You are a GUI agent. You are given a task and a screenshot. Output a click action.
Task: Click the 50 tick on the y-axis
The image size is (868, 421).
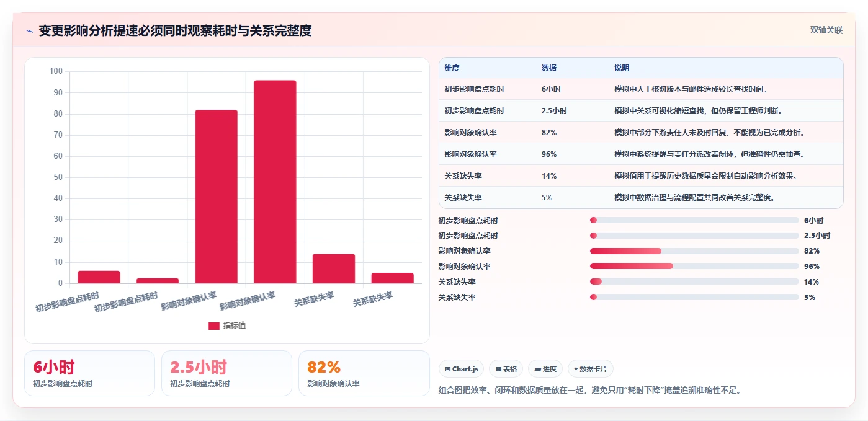click(x=58, y=177)
